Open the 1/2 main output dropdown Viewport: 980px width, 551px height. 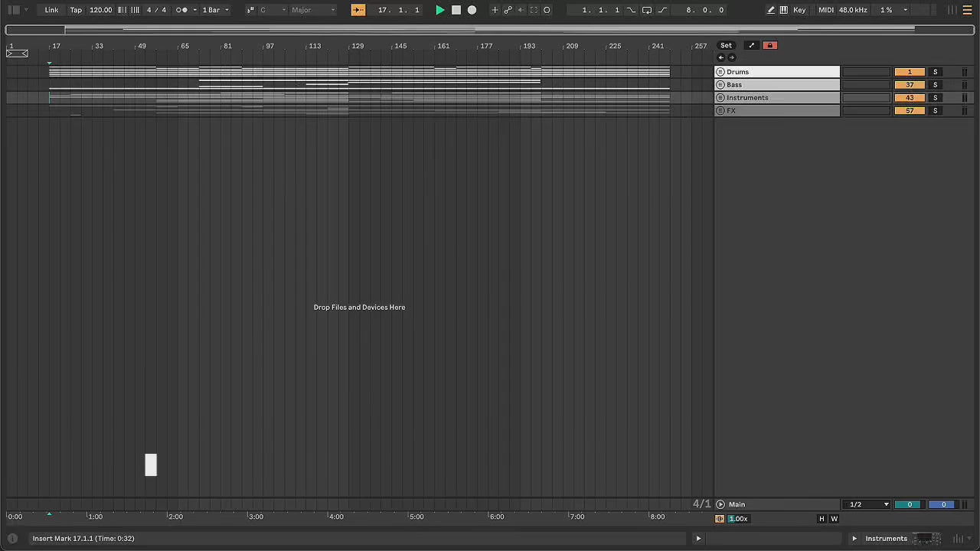867,504
